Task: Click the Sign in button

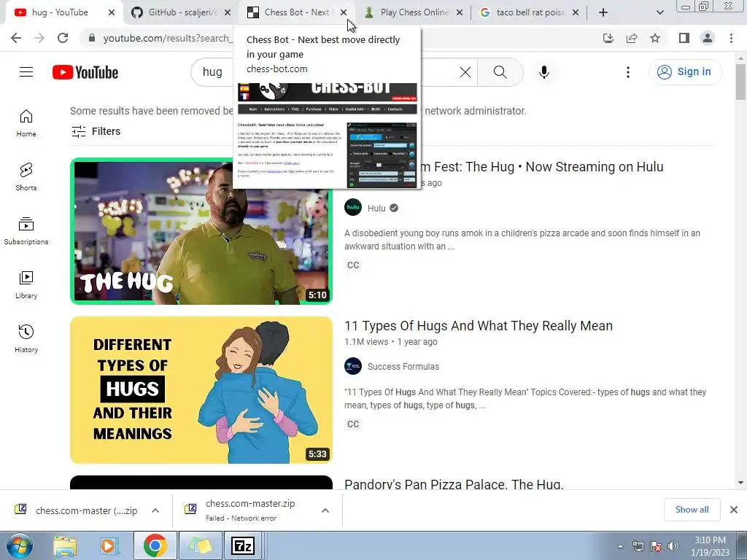Action: point(686,72)
